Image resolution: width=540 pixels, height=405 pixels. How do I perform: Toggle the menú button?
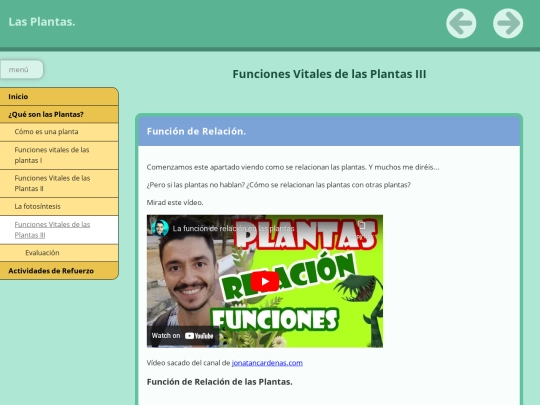[21, 70]
